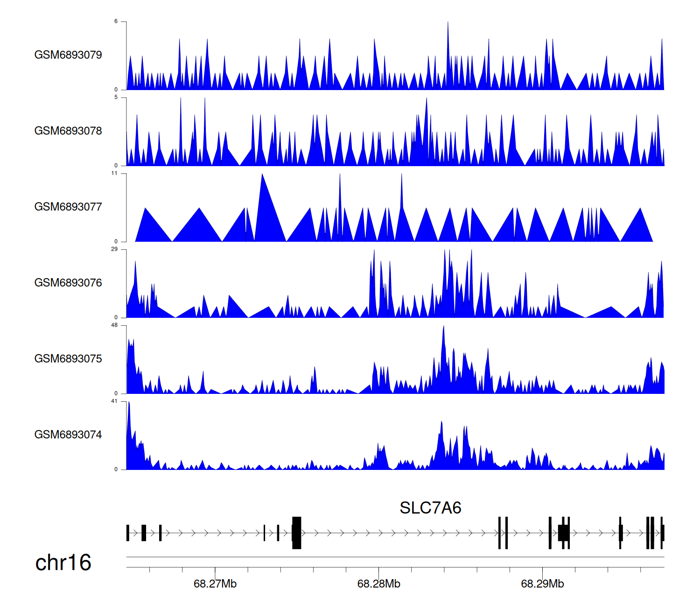Click the chr16 chromosome label
700x616 pixels.
(x=63, y=562)
